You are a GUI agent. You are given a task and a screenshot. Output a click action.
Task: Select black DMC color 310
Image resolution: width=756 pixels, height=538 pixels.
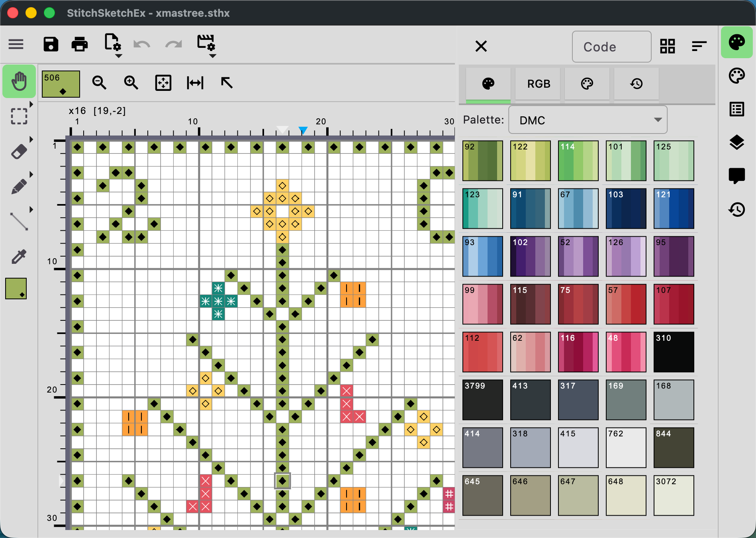pyautogui.click(x=674, y=352)
